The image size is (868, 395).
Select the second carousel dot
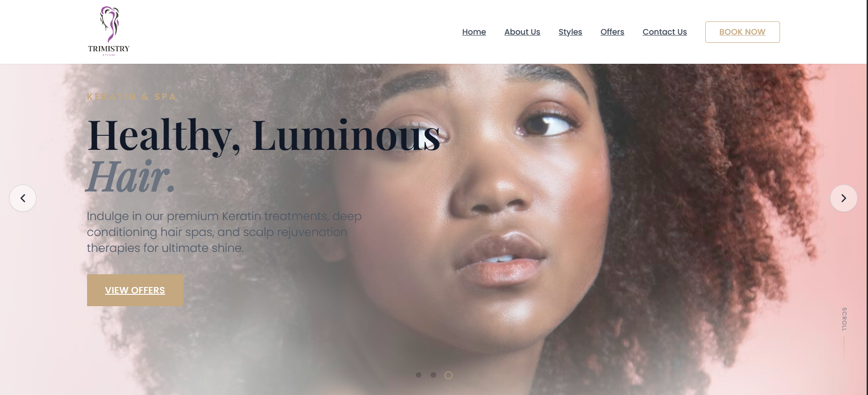434,375
